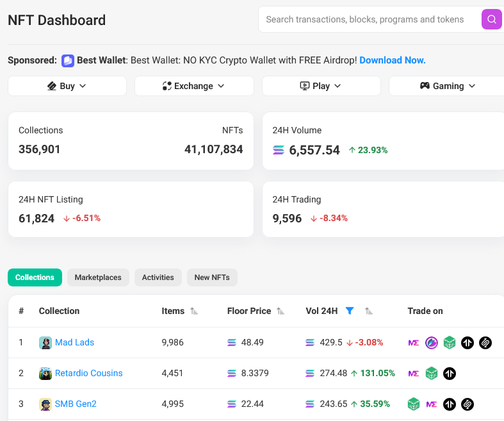Select the New NFTs tab

[x=212, y=277]
